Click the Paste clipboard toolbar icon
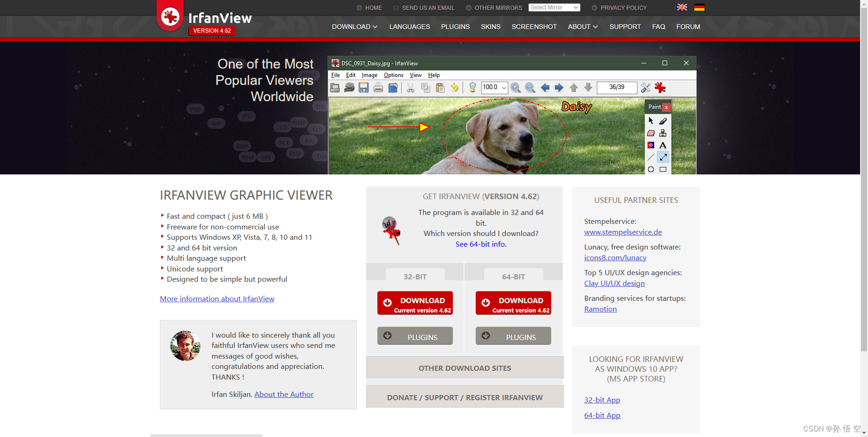868x437 pixels. (440, 88)
